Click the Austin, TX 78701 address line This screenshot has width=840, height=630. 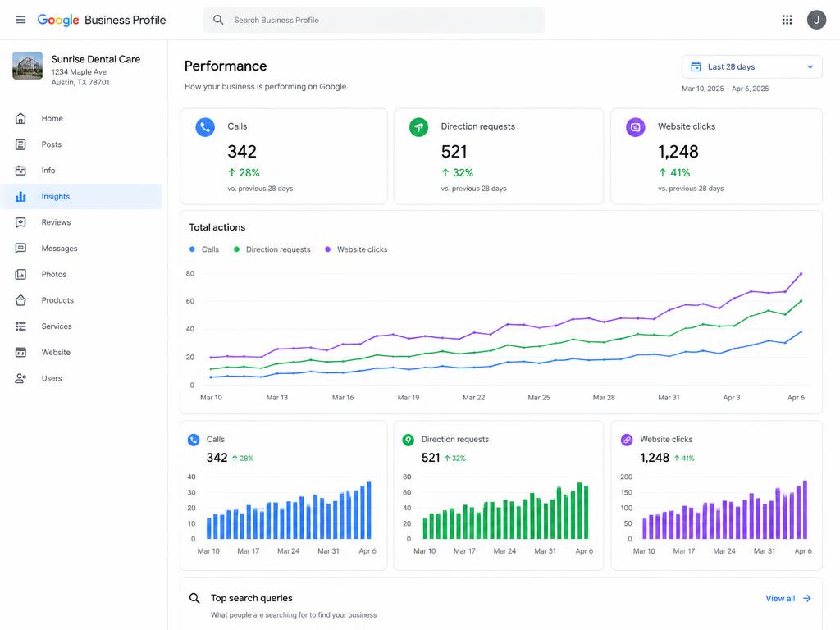pos(80,83)
